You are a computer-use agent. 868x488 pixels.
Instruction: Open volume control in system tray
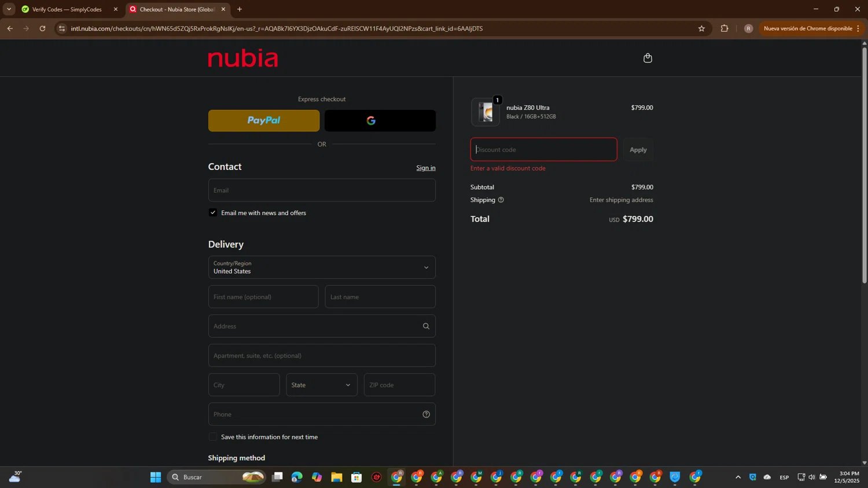tap(812, 477)
